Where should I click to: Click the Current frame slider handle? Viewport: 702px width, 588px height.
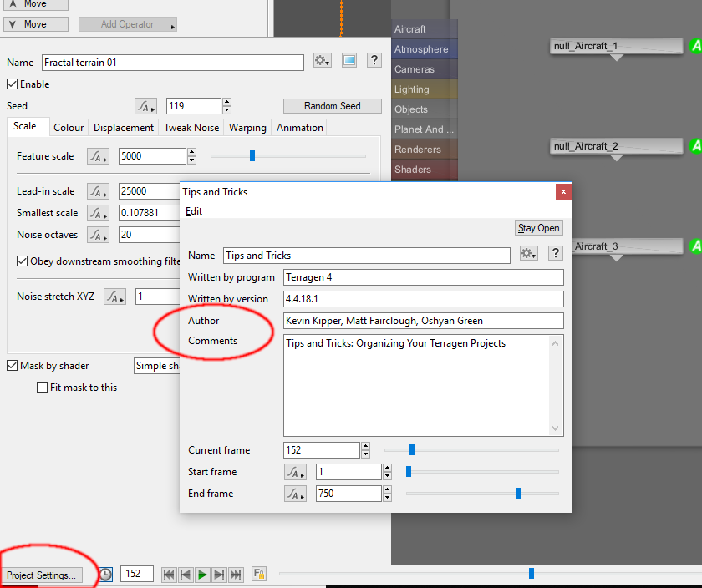tap(412, 449)
